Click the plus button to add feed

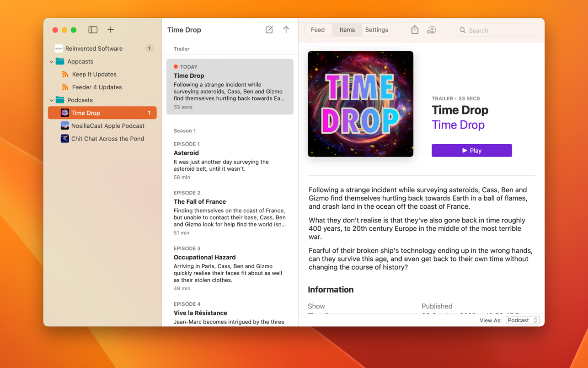(111, 30)
